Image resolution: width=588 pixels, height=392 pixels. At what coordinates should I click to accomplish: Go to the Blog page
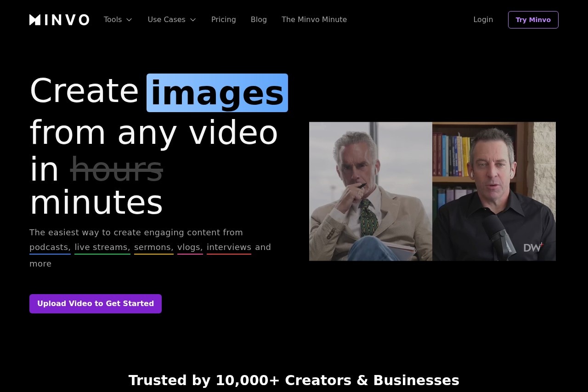[259, 20]
